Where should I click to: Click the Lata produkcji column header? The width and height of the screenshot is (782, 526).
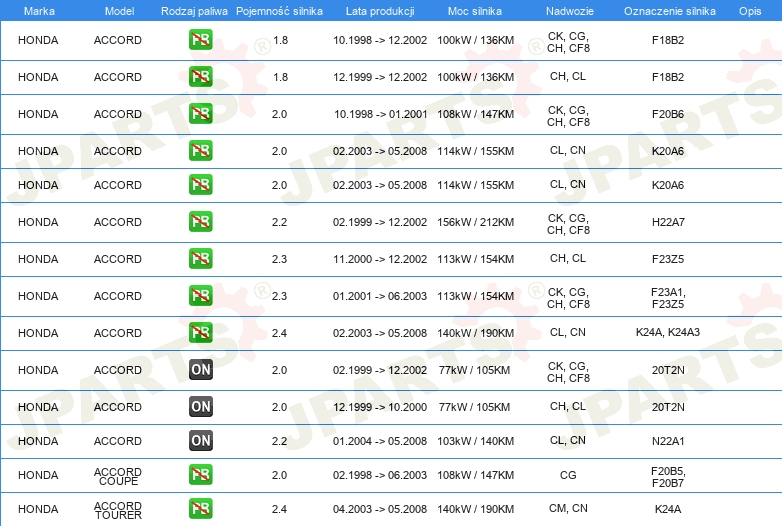click(380, 11)
